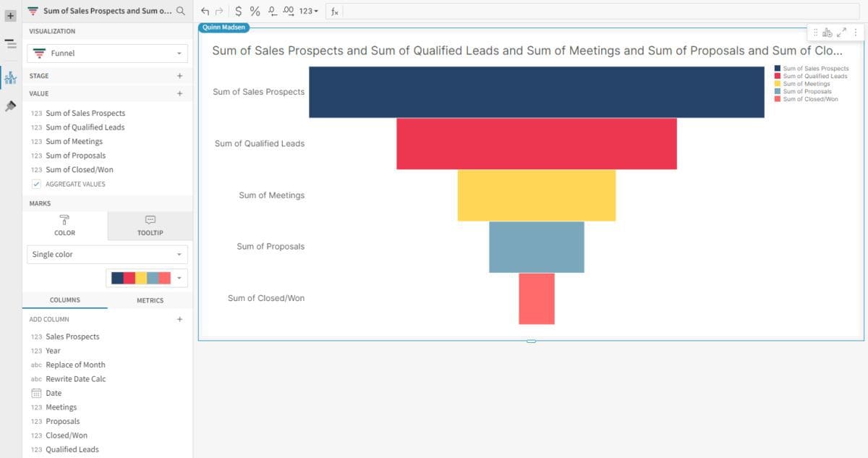Open the Single color dropdown
This screenshot has width=868, height=458.
(107, 255)
